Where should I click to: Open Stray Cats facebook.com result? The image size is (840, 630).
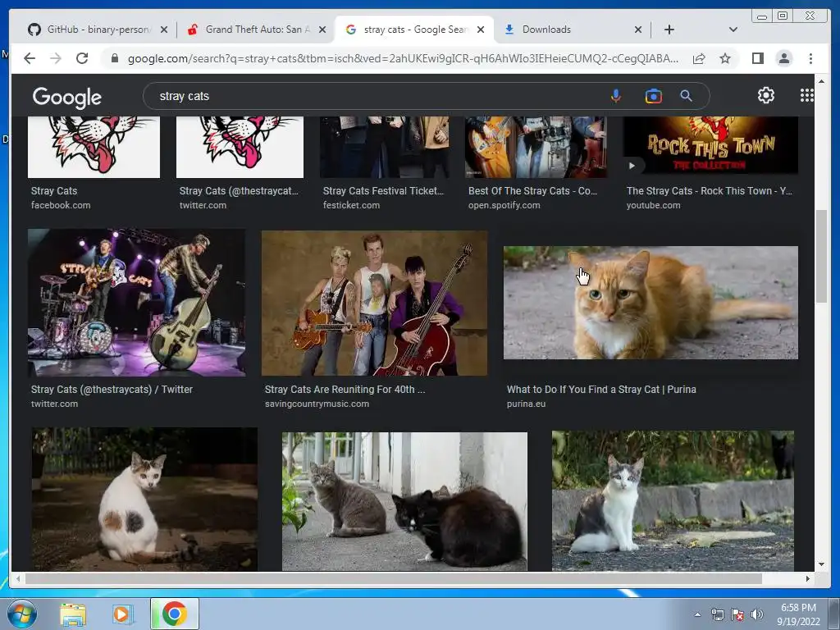point(54,190)
